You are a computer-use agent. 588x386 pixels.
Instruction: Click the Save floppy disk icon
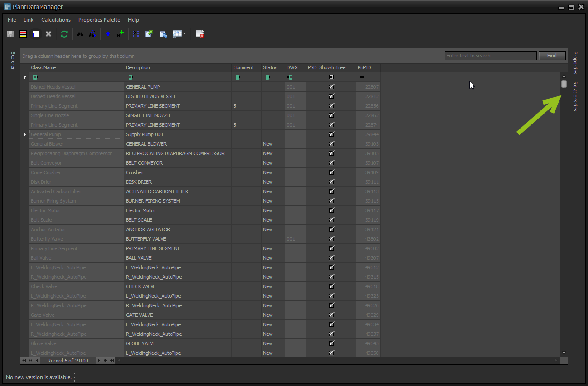tap(10, 34)
